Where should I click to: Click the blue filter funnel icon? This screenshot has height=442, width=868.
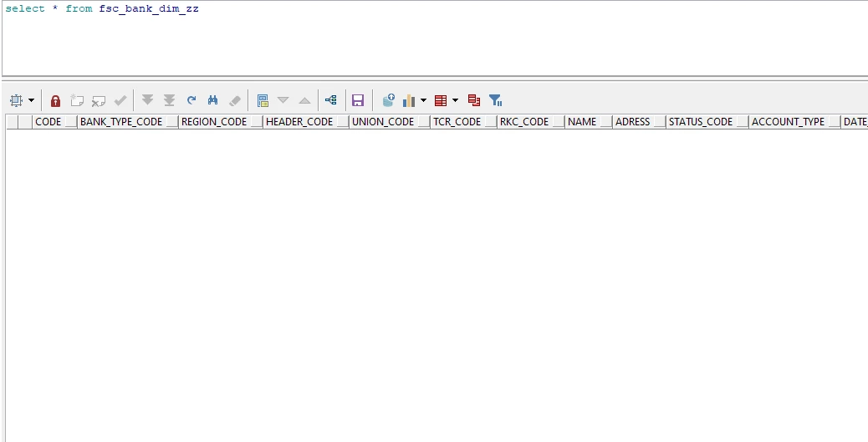[495, 100]
